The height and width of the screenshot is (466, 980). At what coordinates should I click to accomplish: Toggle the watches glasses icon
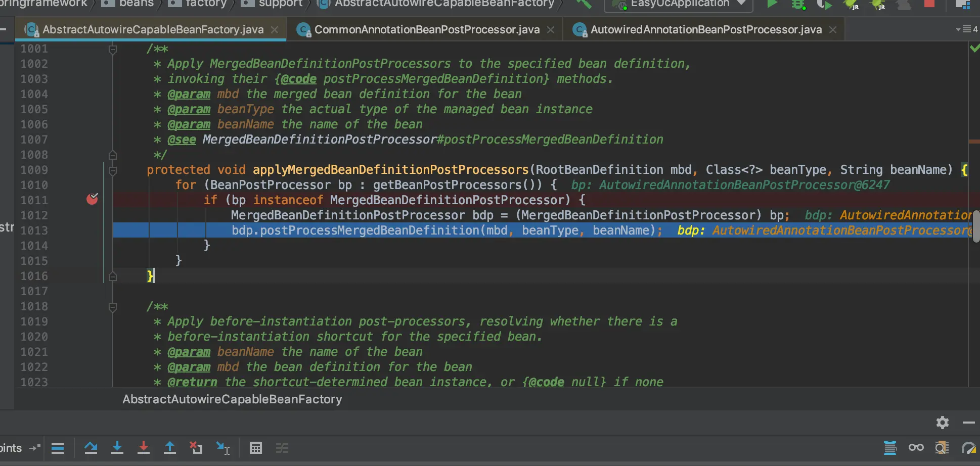[916, 448]
